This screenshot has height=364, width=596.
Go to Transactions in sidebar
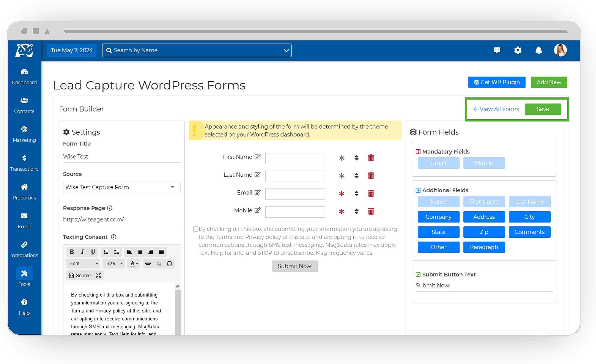point(24,163)
